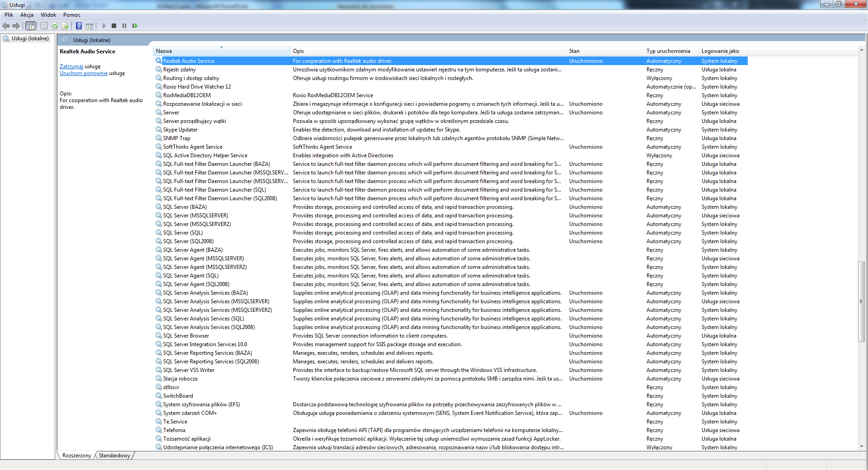The image size is (868, 470).
Task: Select the SQL Server (MSSQLSERVER2) row
Action: (x=451, y=224)
